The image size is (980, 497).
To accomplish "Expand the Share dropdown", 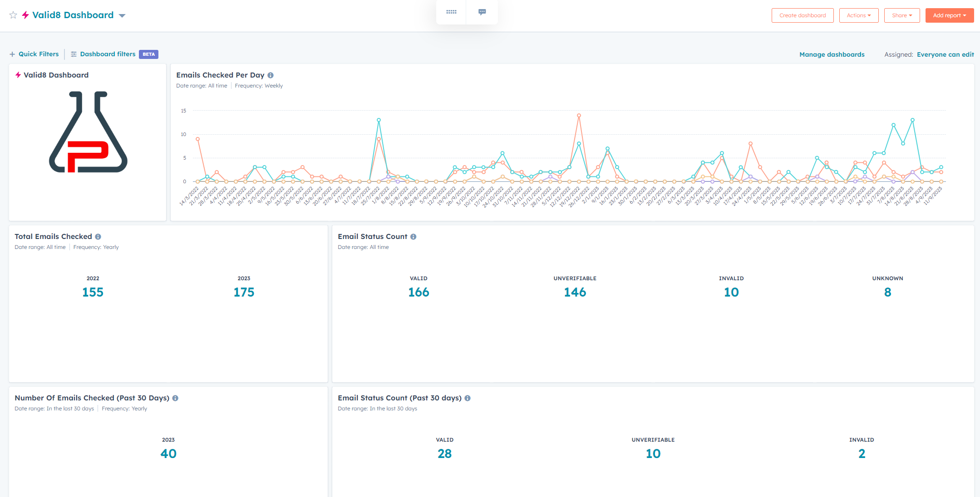I will pos(901,15).
